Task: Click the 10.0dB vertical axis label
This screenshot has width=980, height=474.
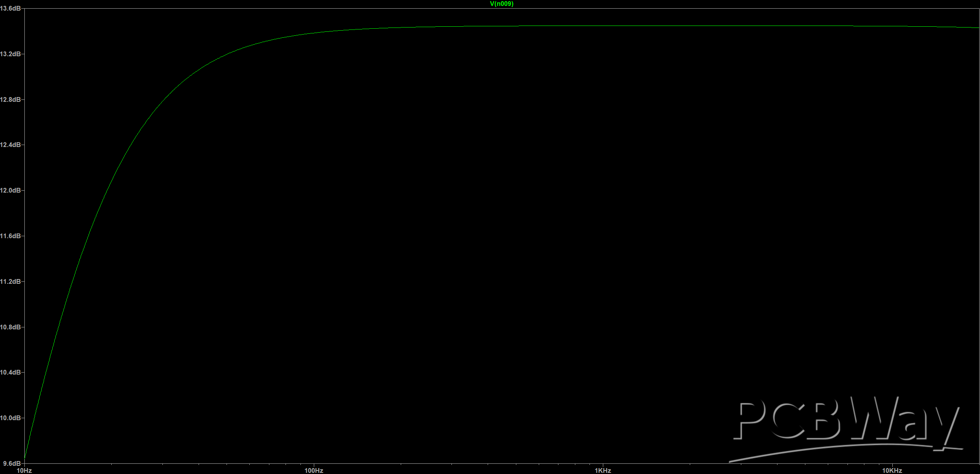Action: coord(10,418)
